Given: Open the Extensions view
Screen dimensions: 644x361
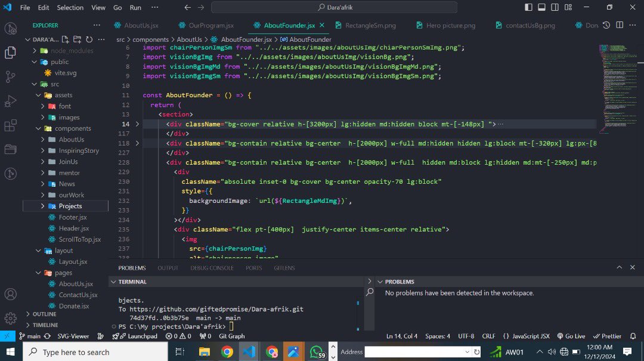Looking at the screenshot, I should [10, 125].
